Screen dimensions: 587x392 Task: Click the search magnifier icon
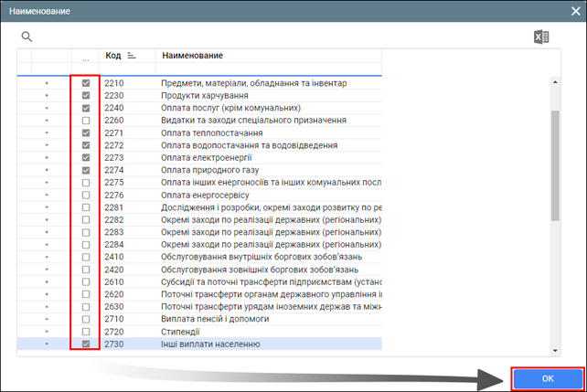27,37
